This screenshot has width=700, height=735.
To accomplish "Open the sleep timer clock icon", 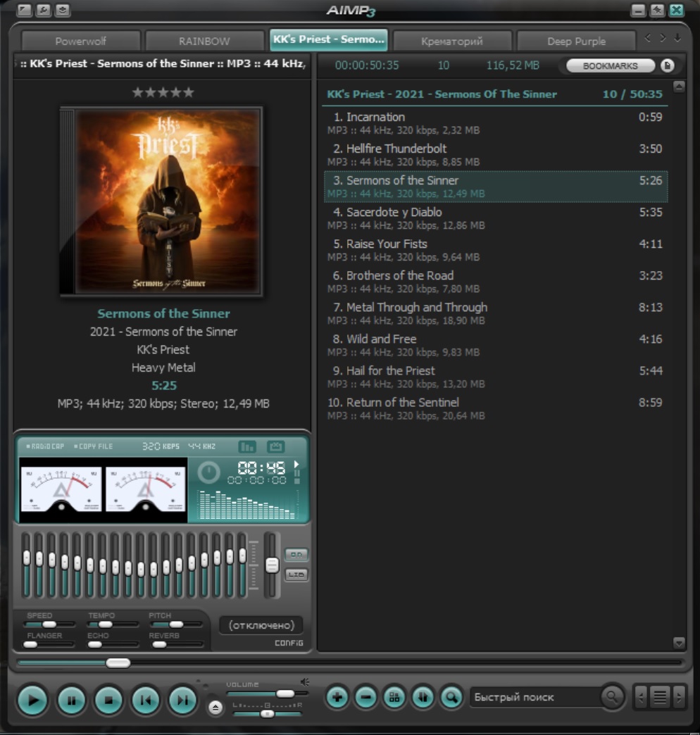I will coord(208,472).
